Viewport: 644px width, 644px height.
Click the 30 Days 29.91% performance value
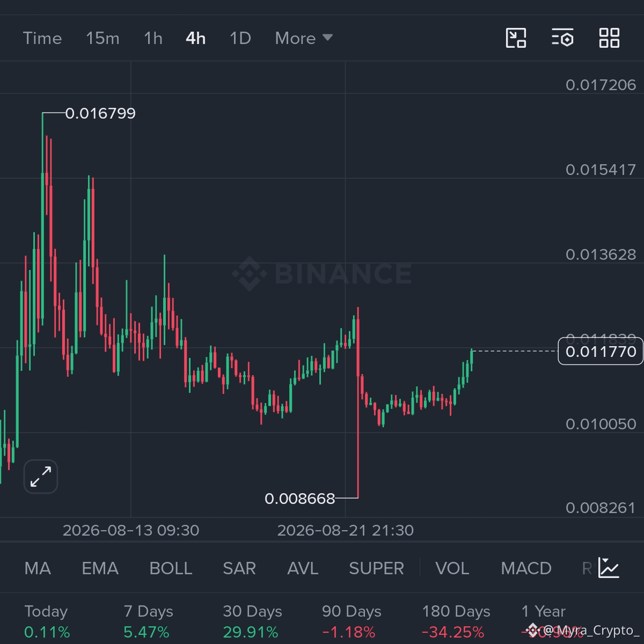(x=251, y=632)
